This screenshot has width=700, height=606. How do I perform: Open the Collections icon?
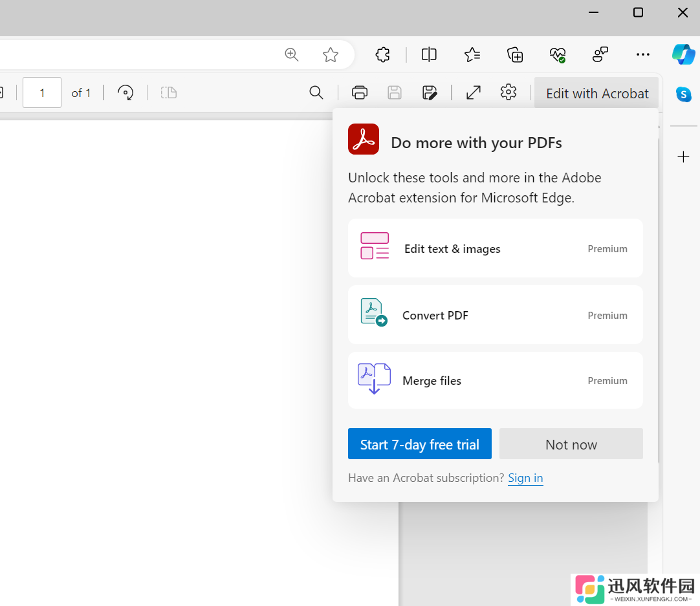(515, 54)
